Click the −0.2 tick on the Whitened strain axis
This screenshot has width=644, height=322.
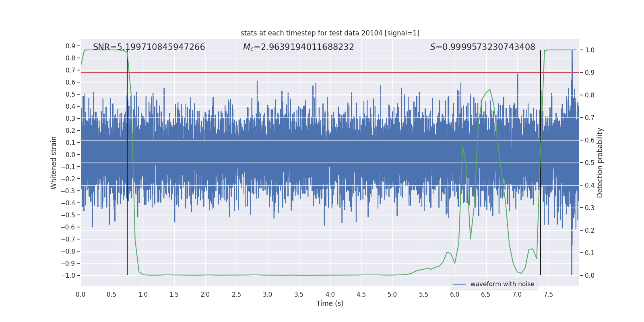click(x=68, y=179)
